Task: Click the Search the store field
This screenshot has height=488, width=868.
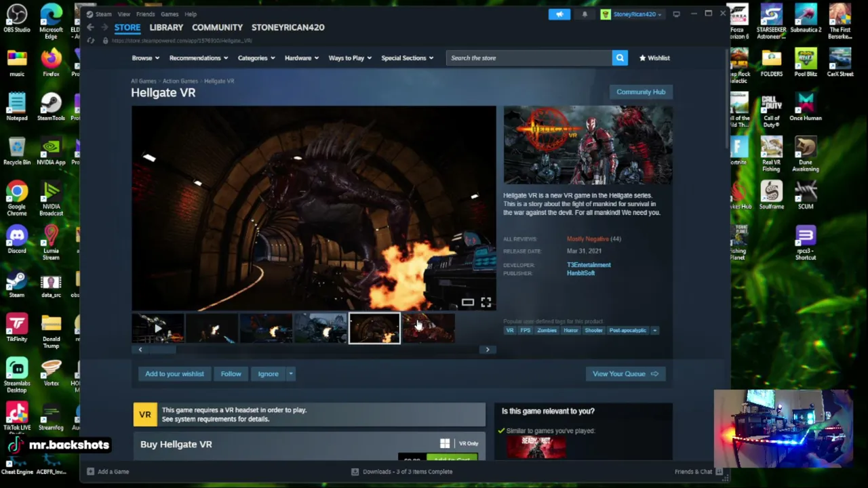Action: 529,58
